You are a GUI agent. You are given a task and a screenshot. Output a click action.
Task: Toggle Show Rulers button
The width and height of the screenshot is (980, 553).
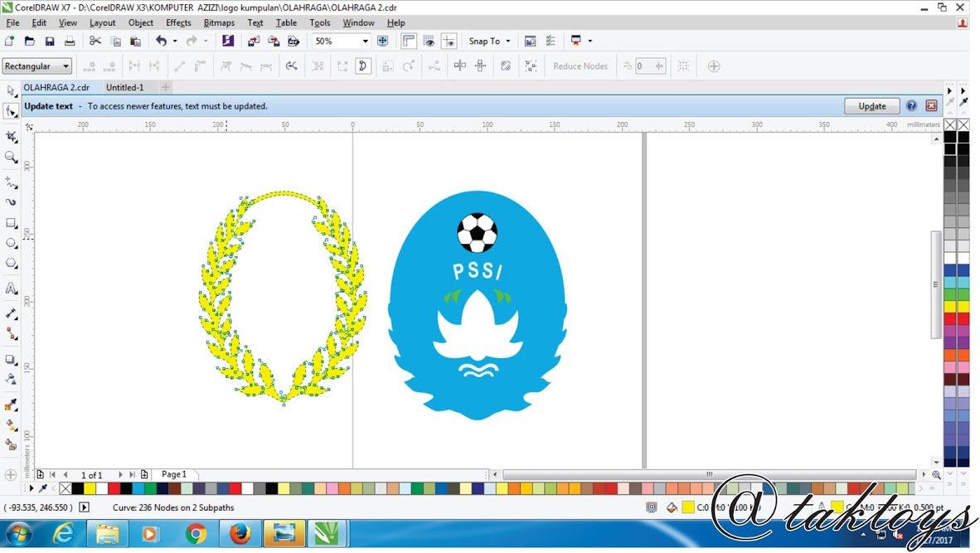409,41
